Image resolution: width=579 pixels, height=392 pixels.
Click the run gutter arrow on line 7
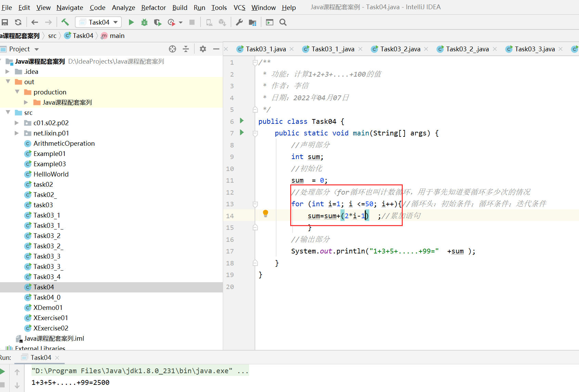(x=242, y=132)
